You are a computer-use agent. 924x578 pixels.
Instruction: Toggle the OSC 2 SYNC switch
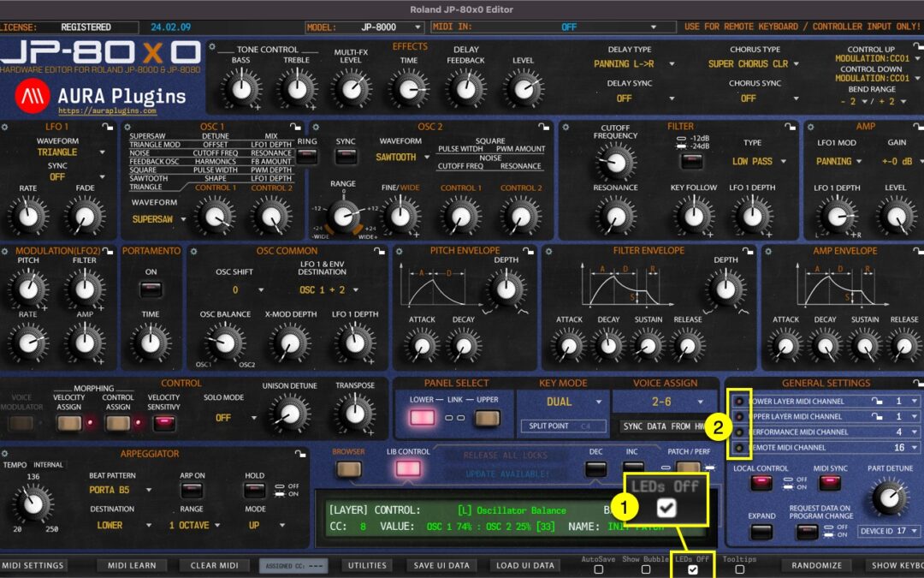[x=346, y=155]
